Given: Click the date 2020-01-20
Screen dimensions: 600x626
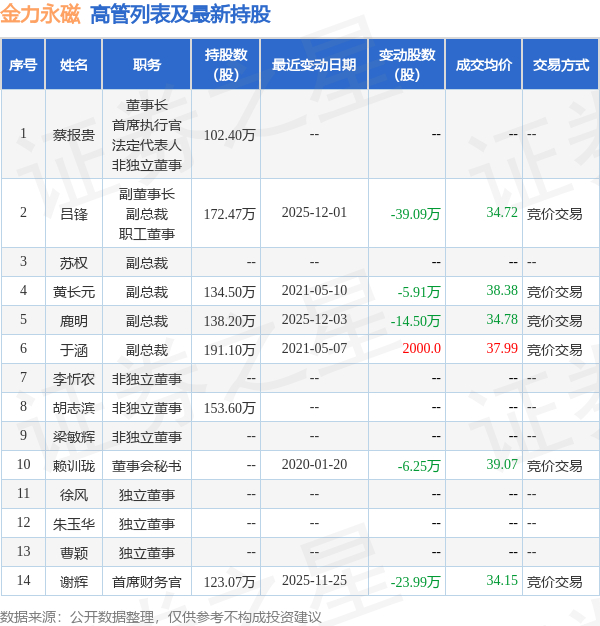Looking at the screenshot, I should click(314, 464).
